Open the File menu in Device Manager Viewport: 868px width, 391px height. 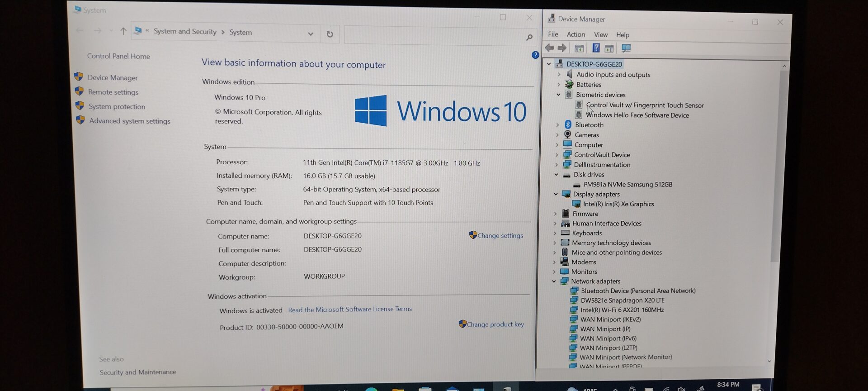[553, 34]
